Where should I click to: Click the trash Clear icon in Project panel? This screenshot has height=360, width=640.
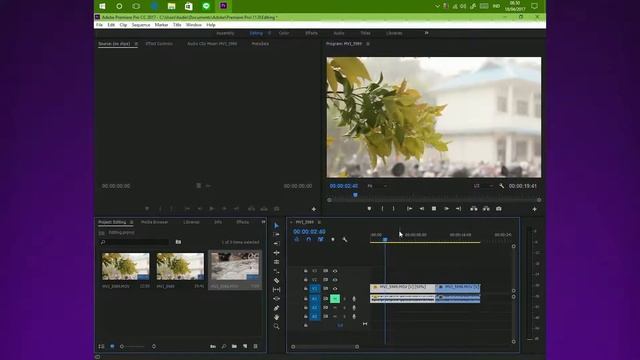point(256,346)
